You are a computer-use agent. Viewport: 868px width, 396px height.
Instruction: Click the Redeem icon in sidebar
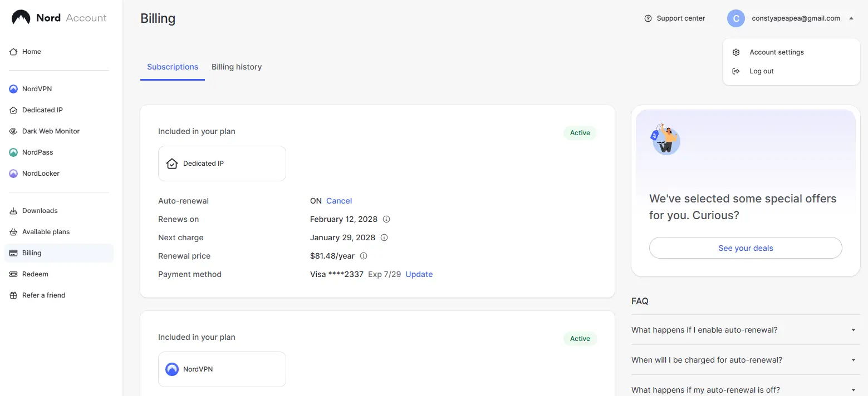click(13, 274)
